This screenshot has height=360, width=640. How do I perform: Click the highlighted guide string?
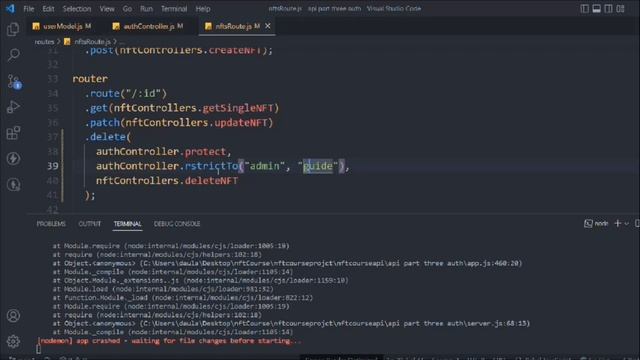[318, 166]
